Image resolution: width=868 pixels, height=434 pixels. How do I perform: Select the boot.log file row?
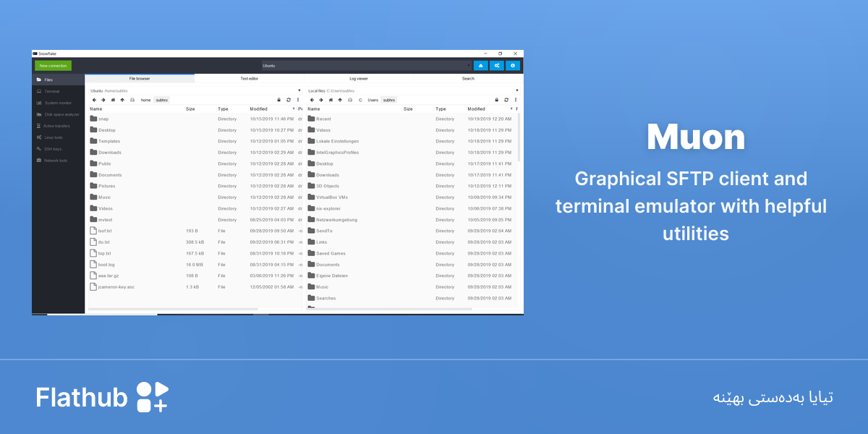[x=194, y=265]
